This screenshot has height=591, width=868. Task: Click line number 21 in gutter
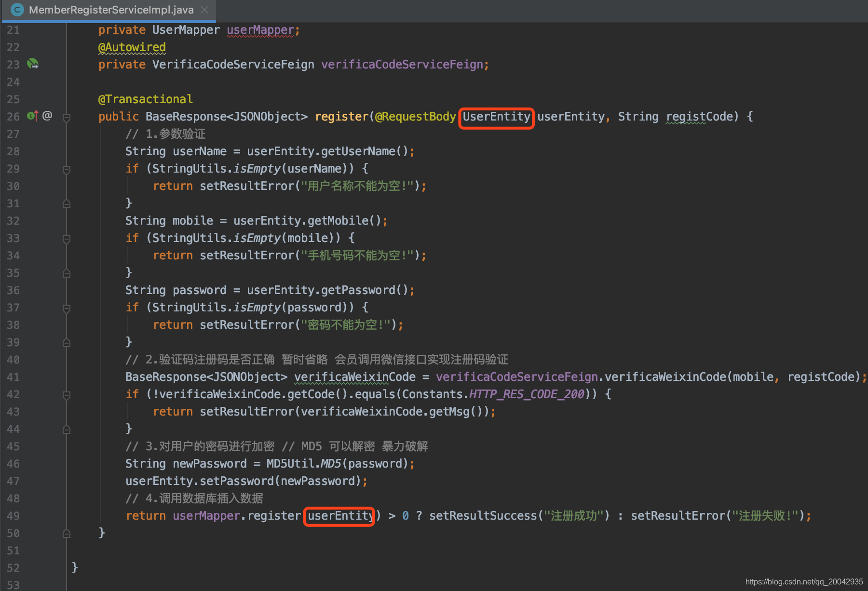click(x=14, y=30)
